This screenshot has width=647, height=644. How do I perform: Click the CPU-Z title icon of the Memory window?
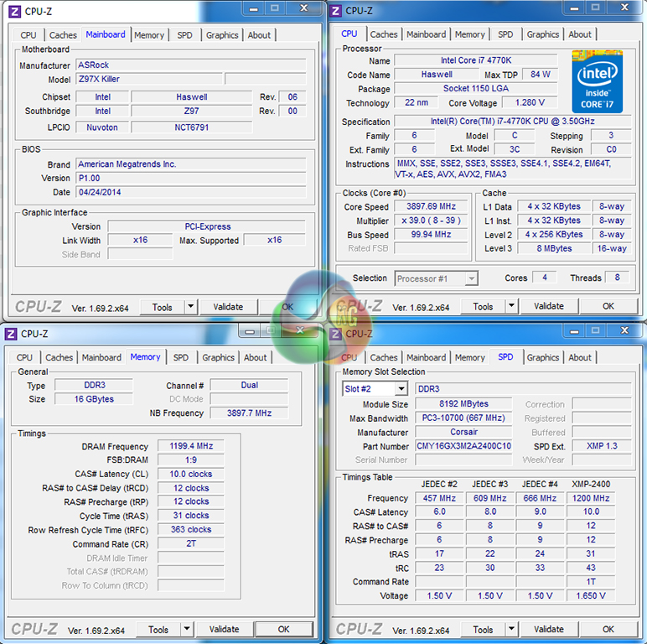[x=11, y=333]
